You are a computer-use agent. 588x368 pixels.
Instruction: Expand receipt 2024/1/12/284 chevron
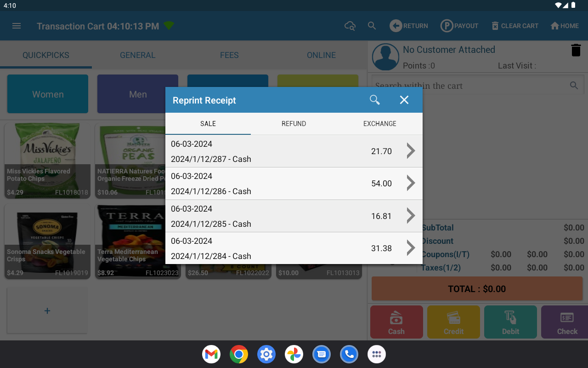[411, 248]
